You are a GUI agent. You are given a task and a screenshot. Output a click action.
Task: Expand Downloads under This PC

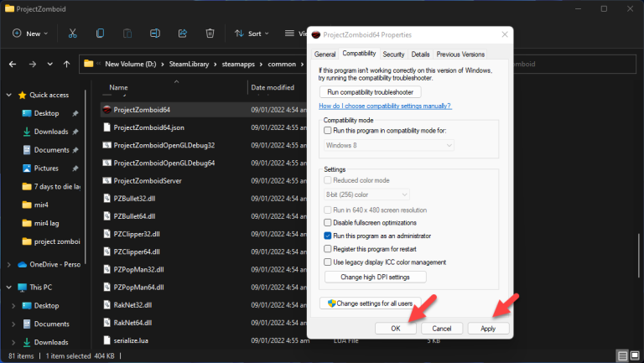[13, 343]
